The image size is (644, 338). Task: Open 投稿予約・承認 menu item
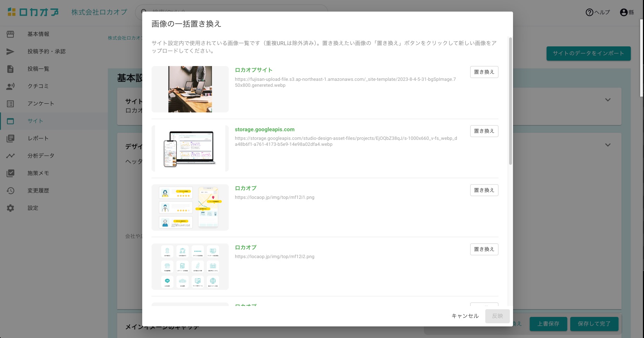point(54,52)
